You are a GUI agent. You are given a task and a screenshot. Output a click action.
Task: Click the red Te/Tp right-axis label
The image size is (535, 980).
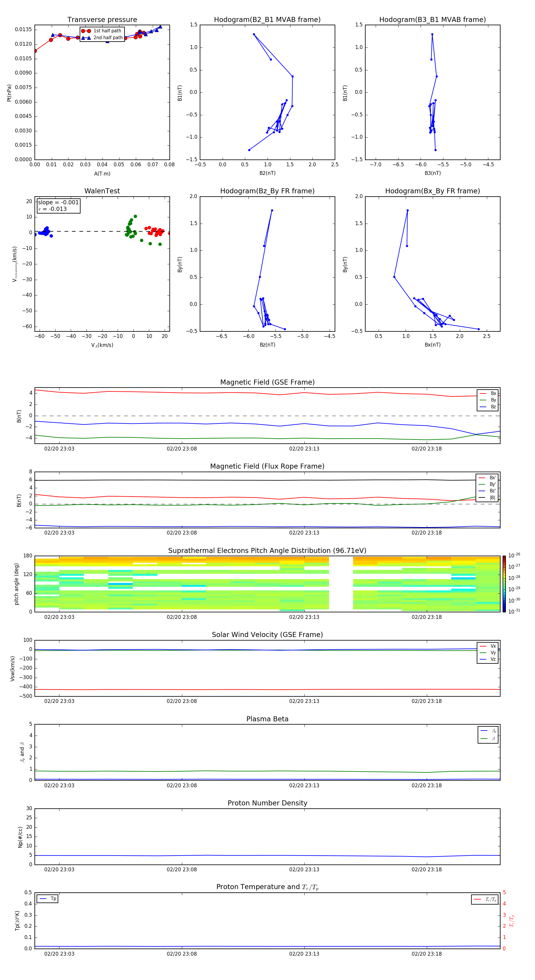512,921
